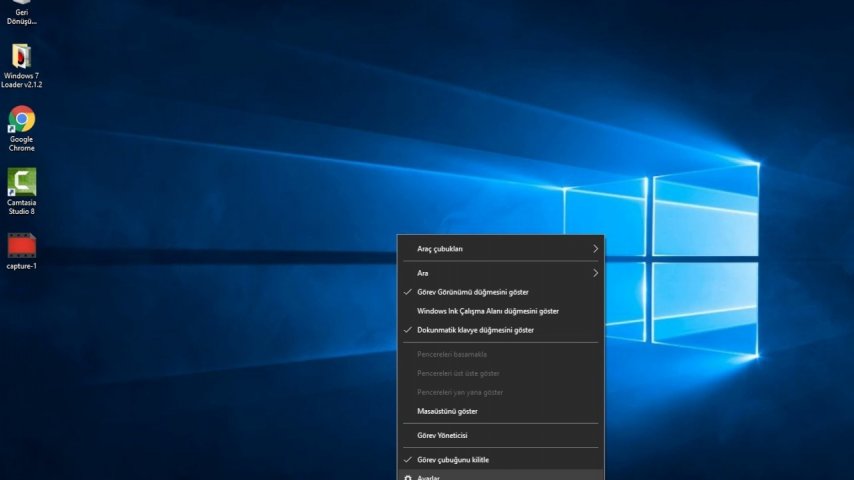Screen dimensions: 854x480
Task: Click the gear icon beside Ayarlar
Action: tap(408, 477)
